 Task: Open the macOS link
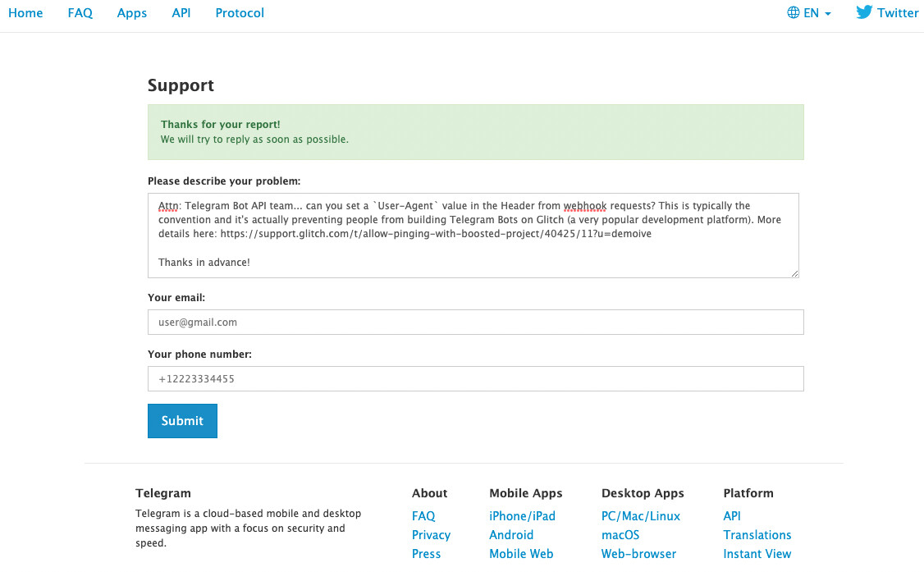coord(620,535)
